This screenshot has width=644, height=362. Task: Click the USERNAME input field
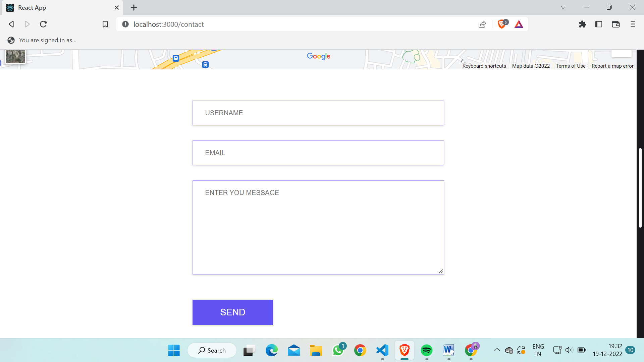(318, 113)
